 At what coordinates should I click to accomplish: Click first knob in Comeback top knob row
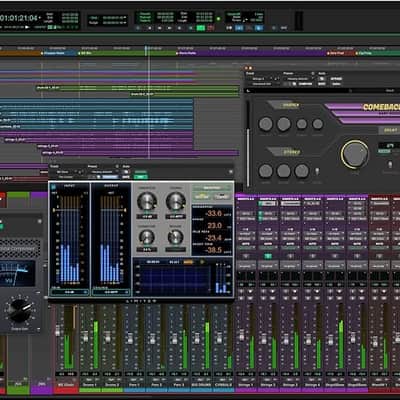pos(266,124)
